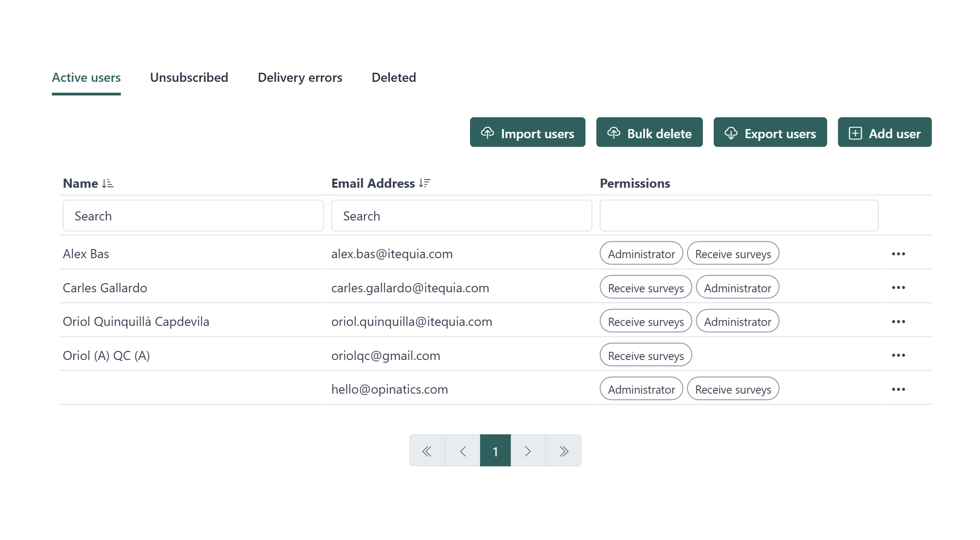Image resolution: width=980 pixels, height=540 pixels.
Task: Go to first page of users
Action: tap(427, 451)
